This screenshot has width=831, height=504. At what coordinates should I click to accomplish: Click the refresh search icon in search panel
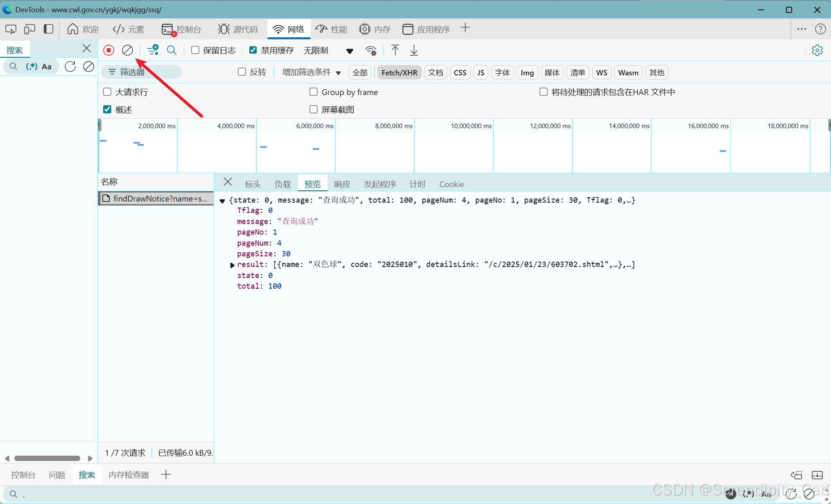(x=70, y=66)
